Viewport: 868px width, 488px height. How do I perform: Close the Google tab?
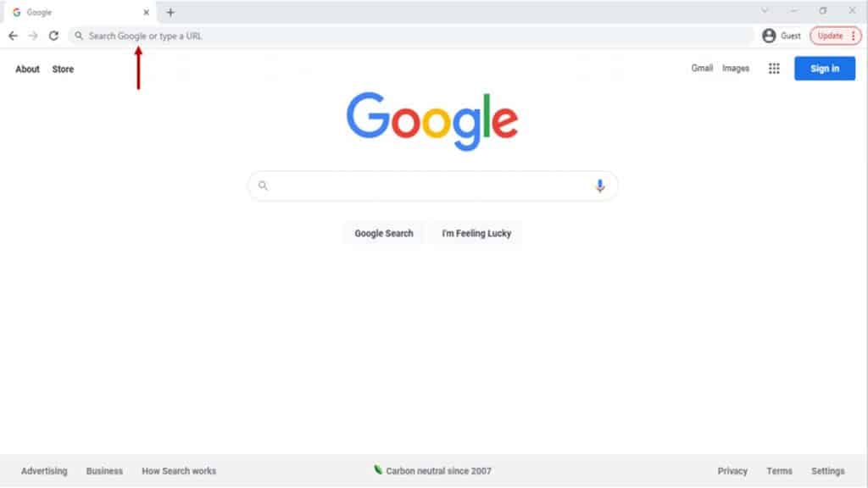[x=146, y=12]
